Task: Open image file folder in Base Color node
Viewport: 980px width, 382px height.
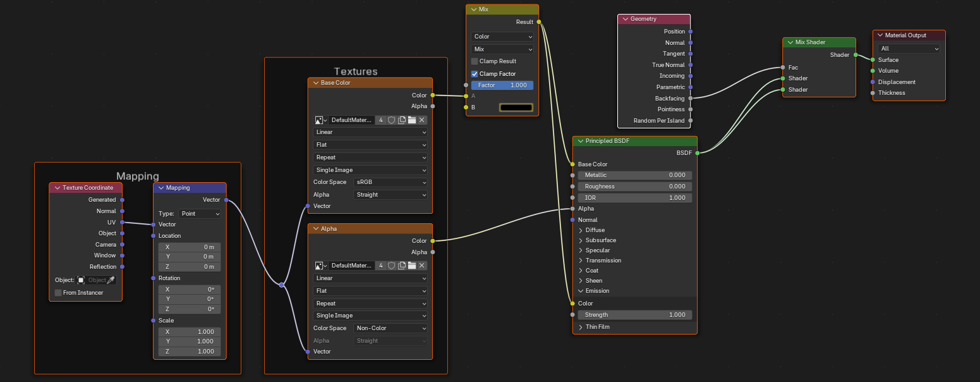Action: point(411,120)
